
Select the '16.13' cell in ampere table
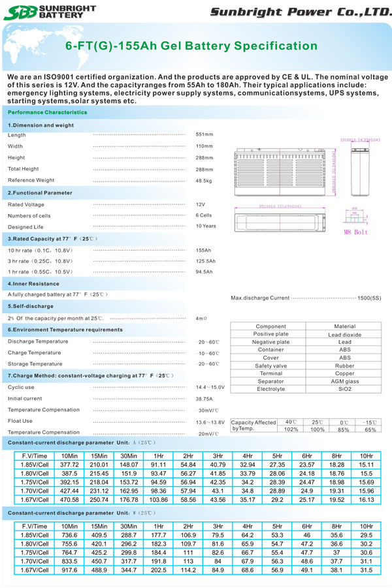[x=367, y=500]
